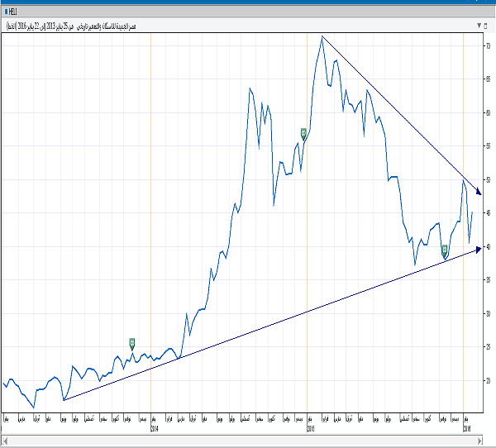Image resolution: width=496 pixels, height=448 pixels.
Task: Select the HELI chart tab
Action: pos(15,12)
